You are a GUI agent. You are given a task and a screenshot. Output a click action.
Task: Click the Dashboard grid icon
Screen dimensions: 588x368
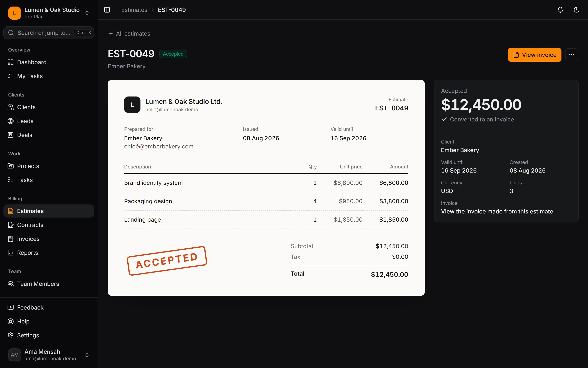click(11, 62)
